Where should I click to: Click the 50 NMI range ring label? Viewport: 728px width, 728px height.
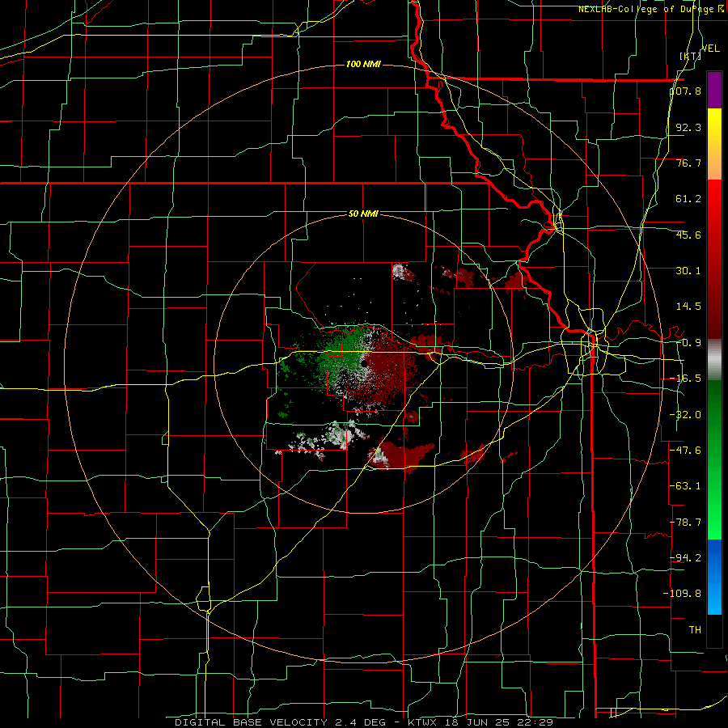pyautogui.click(x=363, y=214)
